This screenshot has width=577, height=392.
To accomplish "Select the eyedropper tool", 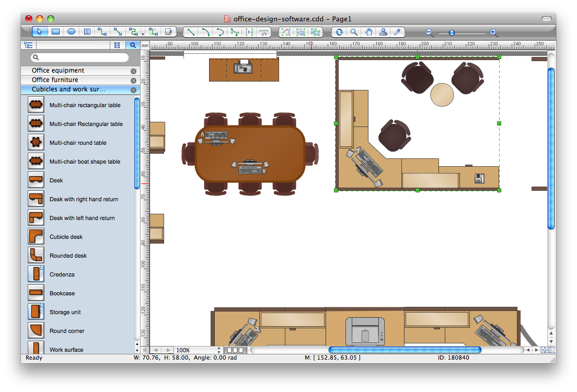I will [x=397, y=32].
